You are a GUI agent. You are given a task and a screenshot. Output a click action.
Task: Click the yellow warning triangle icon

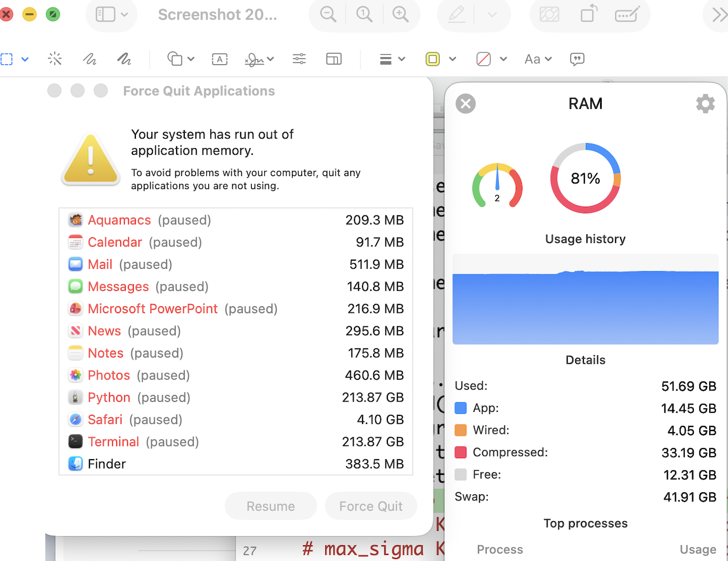point(91,159)
